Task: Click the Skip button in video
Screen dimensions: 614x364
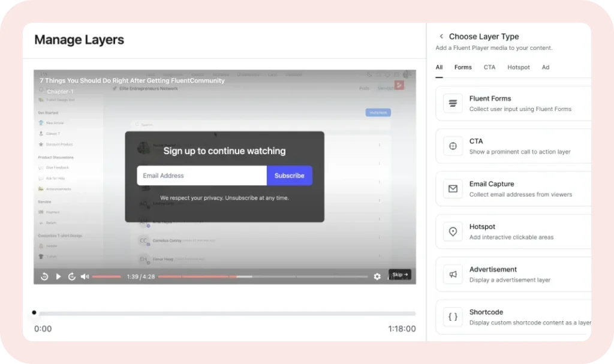Action: click(400, 275)
